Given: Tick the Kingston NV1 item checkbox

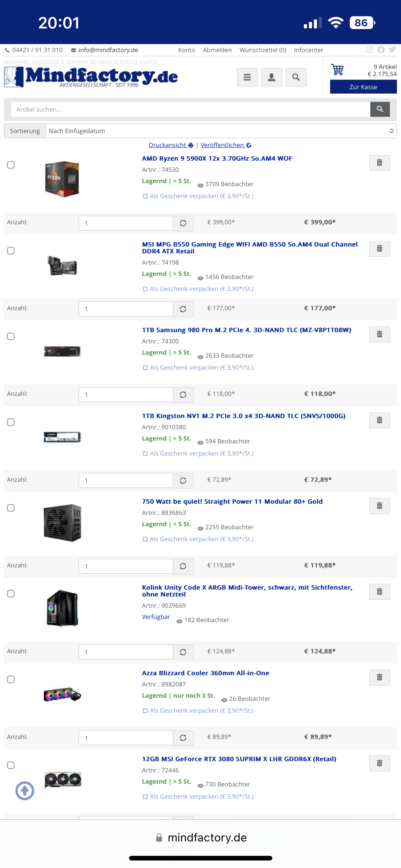Looking at the screenshot, I should 11,422.
